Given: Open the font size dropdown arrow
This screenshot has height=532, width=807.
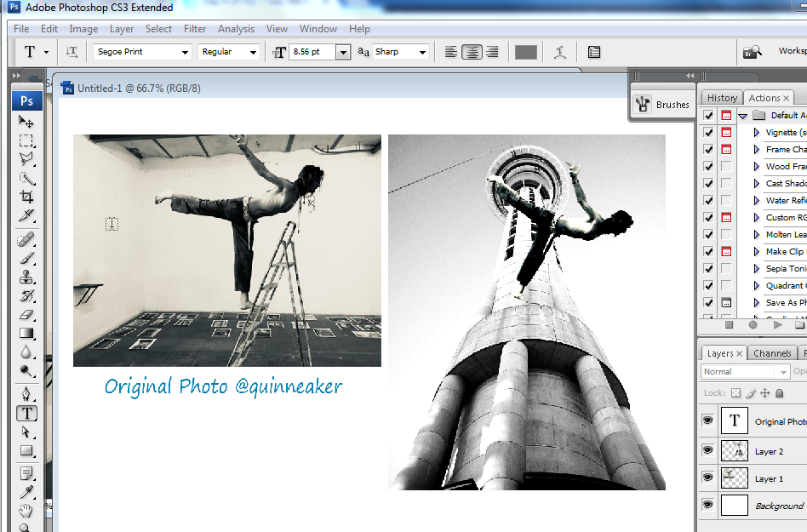Looking at the screenshot, I should pos(343,52).
